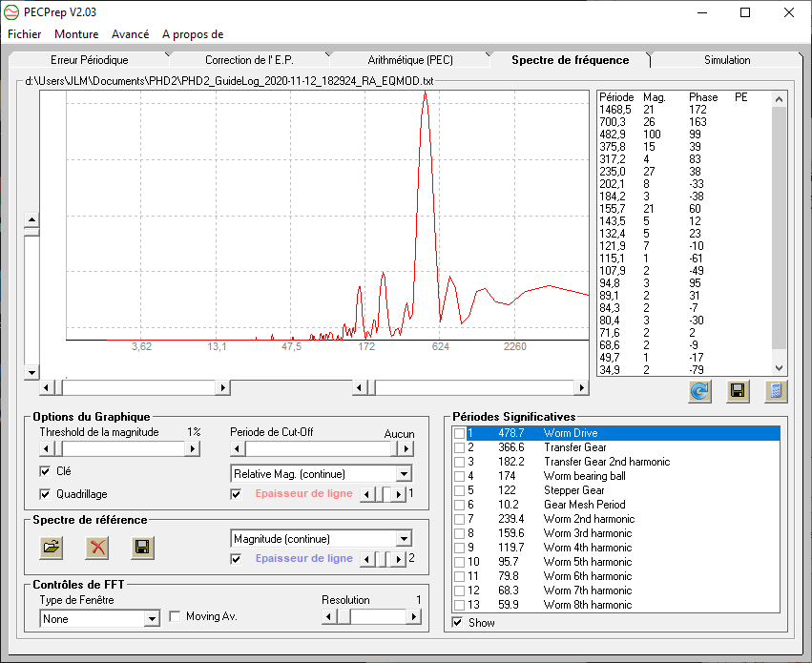Toggle the blue Epaisseur de ligne checkbox
The image size is (812, 663).
tap(236, 559)
